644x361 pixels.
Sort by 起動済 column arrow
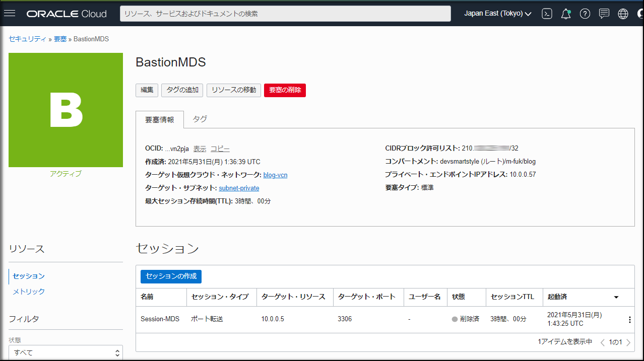616,297
